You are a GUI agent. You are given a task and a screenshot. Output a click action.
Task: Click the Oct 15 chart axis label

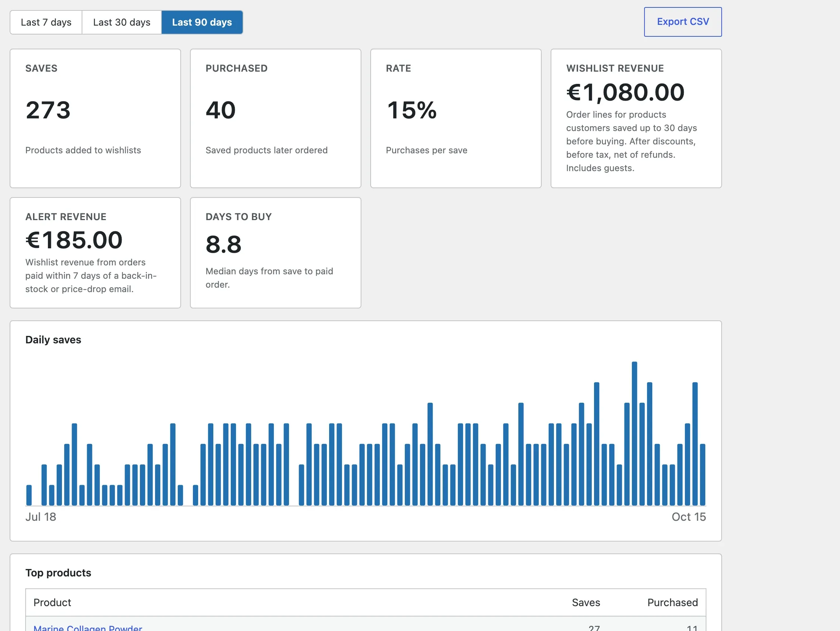tap(689, 517)
